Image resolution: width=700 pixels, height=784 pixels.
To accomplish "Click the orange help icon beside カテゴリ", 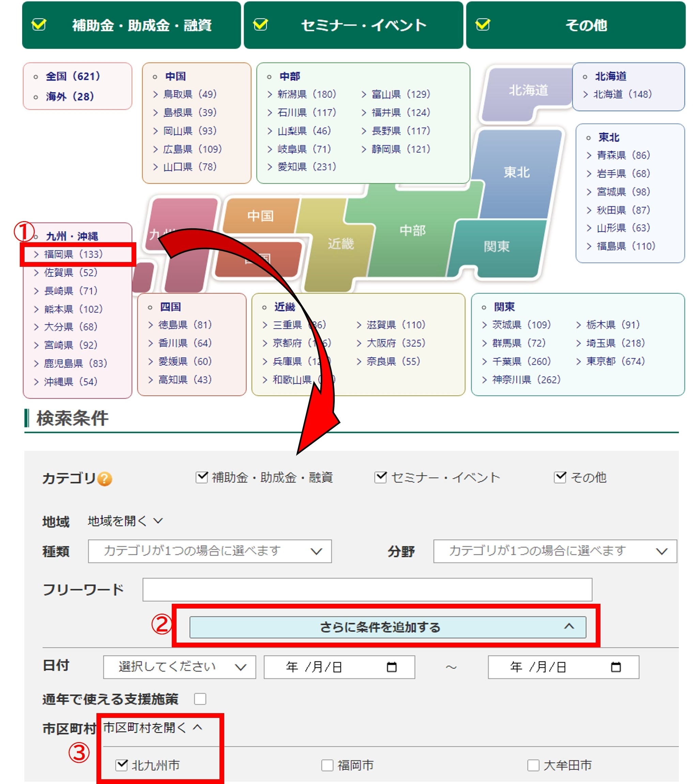I will click(105, 479).
